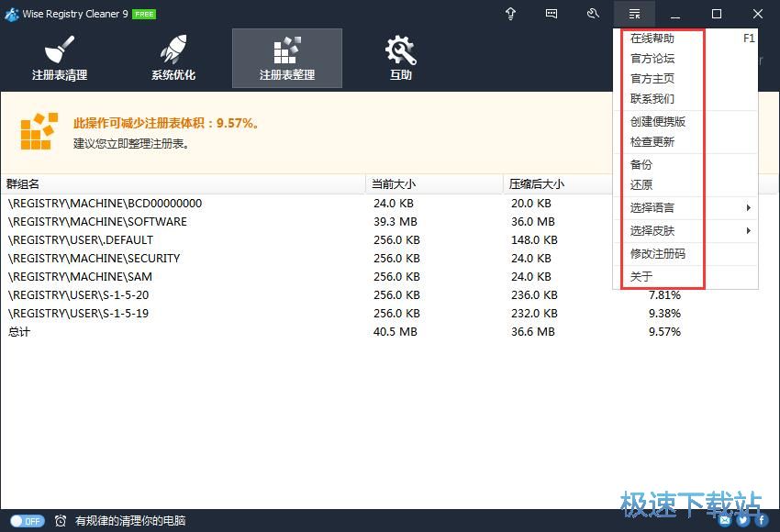Choose 官方论坛 from the menu
The image size is (780, 532).
[x=685, y=59]
